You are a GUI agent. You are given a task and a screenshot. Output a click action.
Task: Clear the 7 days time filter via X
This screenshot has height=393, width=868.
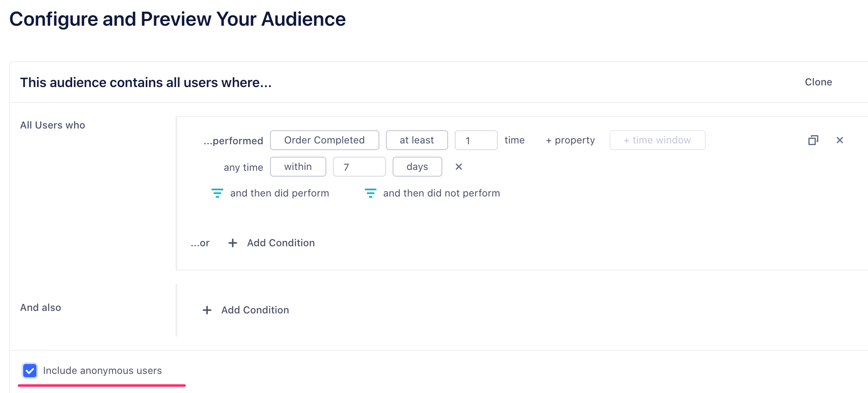pyautogui.click(x=459, y=167)
